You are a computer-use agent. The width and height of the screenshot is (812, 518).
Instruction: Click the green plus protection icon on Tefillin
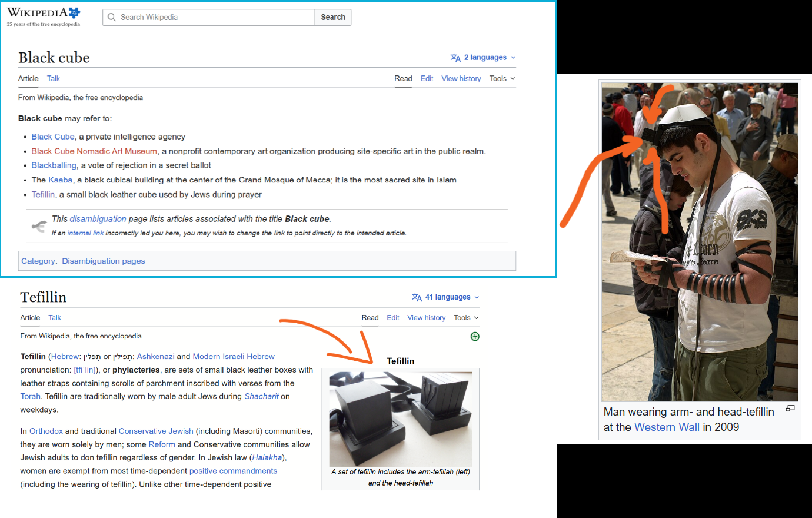point(475,337)
